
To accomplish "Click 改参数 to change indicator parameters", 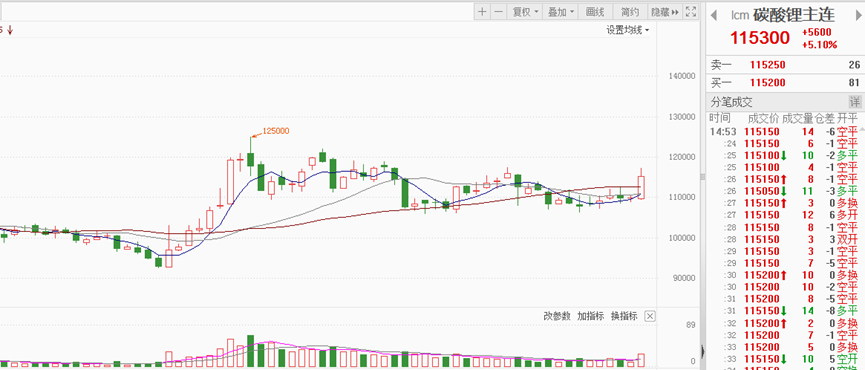I will click(x=557, y=316).
